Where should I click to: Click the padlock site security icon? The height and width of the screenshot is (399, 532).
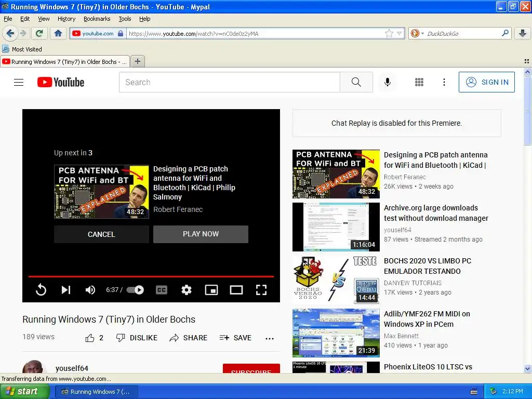121,33
